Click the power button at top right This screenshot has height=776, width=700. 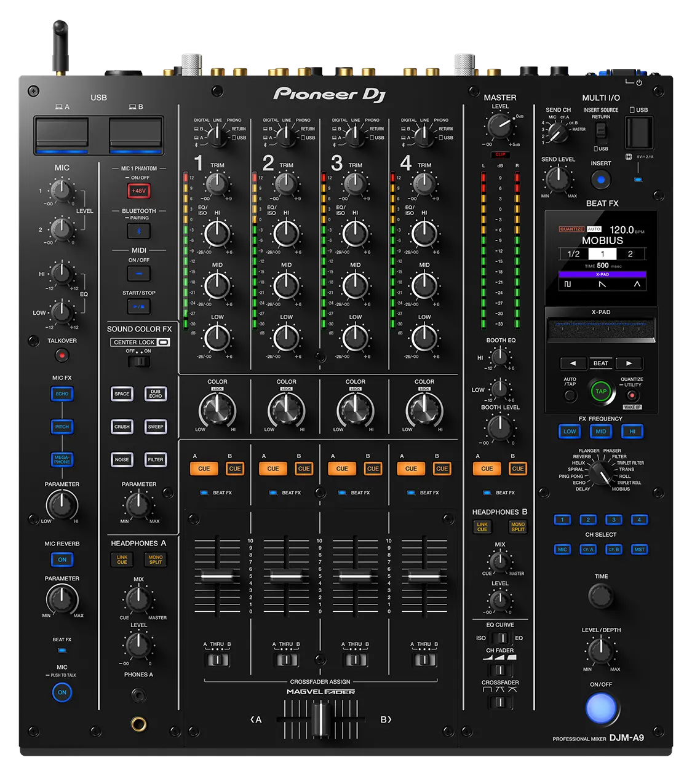pyautogui.click(x=639, y=82)
